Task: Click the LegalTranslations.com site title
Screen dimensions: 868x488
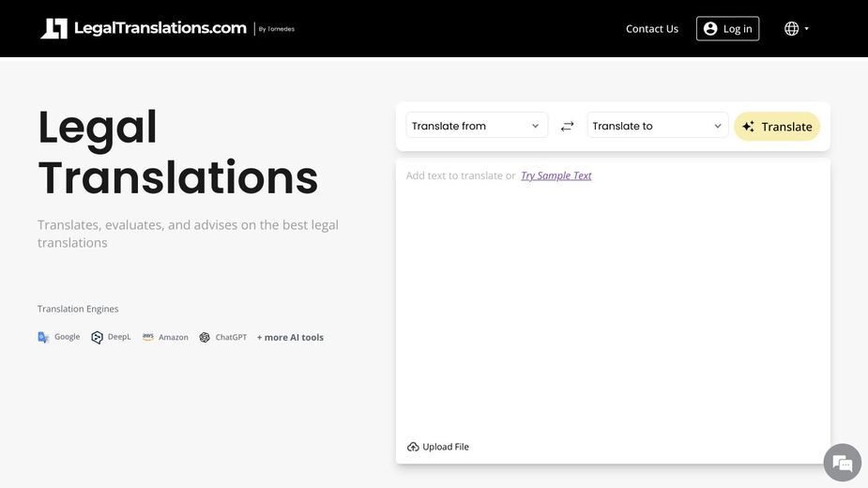Action: tap(160, 28)
